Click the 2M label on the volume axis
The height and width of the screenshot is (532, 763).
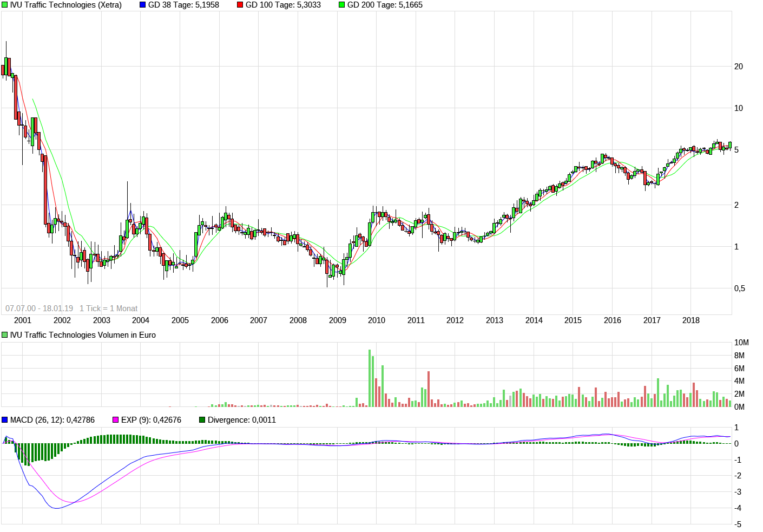tap(739, 394)
